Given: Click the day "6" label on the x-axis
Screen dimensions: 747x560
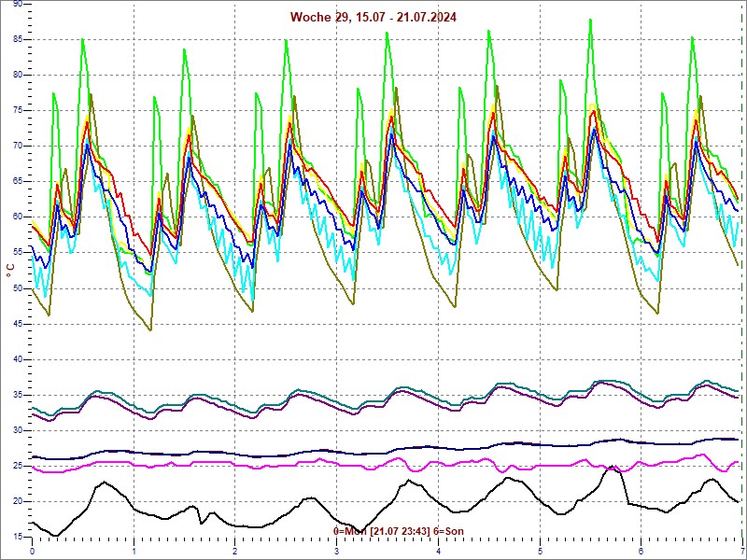Looking at the screenshot, I should pyautogui.click(x=641, y=552).
